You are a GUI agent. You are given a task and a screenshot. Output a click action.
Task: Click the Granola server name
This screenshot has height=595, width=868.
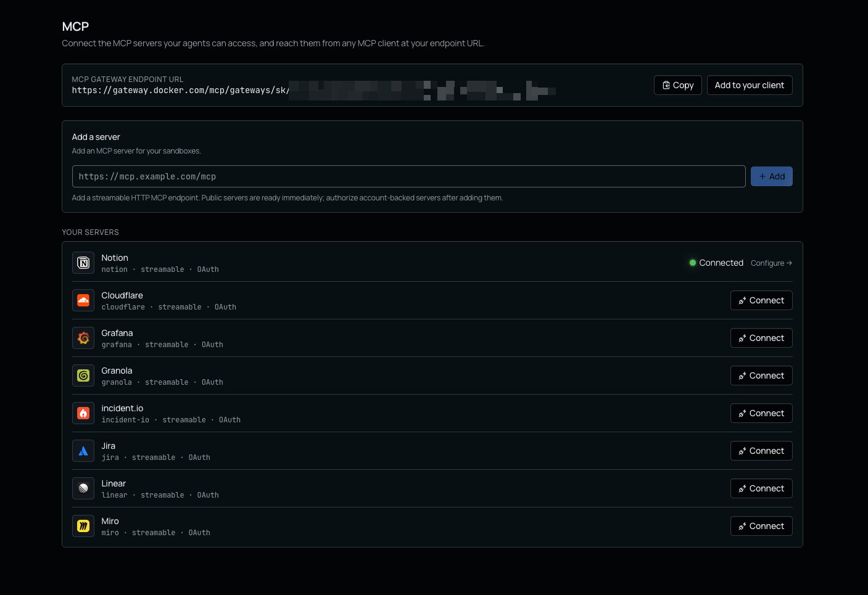117,371
